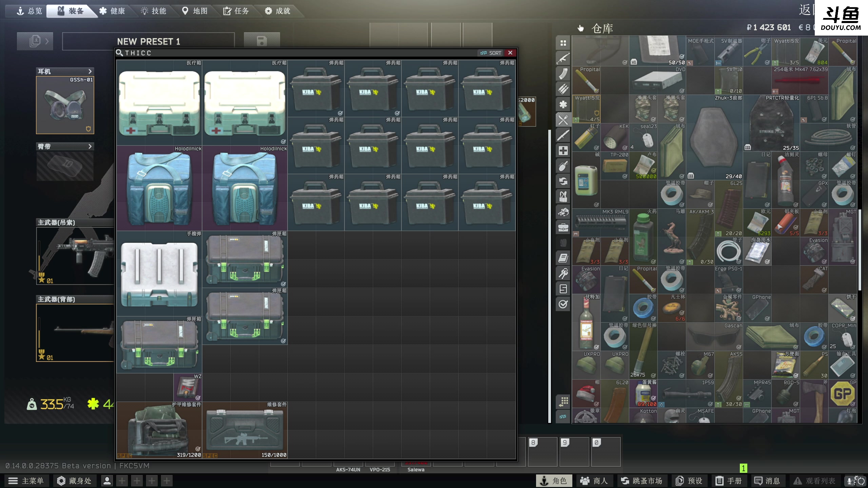The width and height of the screenshot is (868, 488).
Task: Click the stash sort icon below auto-arrange
Action: tap(563, 416)
